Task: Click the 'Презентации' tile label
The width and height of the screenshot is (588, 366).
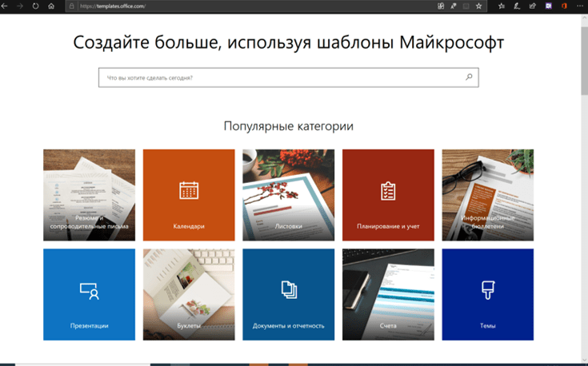Action: [x=90, y=326]
